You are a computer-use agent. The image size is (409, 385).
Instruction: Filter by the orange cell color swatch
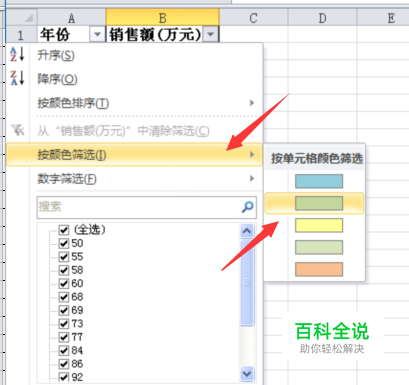319,269
